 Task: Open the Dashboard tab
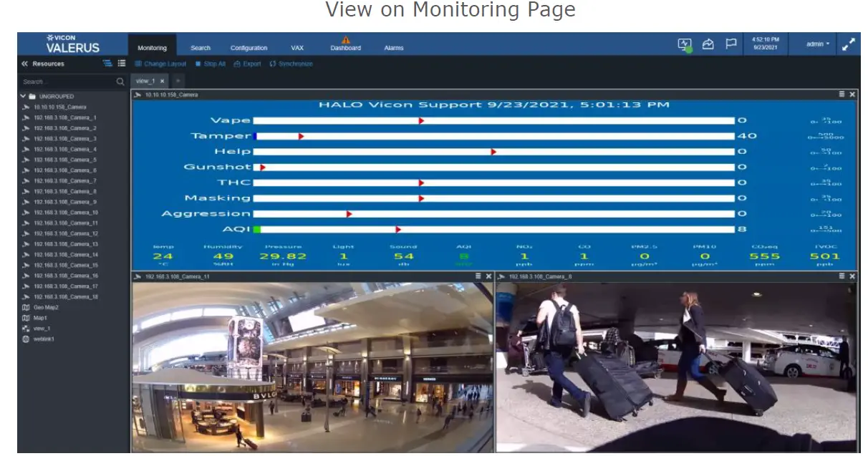[346, 48]
